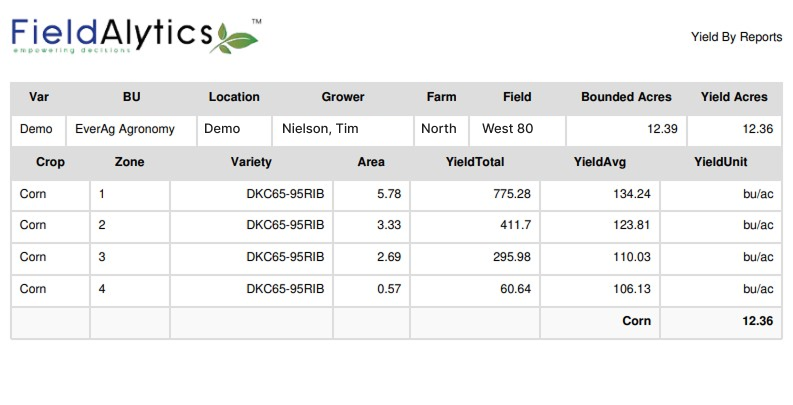Click the bold 'Corn' summary label
The image size is (793, 405).
click(636, 321)
